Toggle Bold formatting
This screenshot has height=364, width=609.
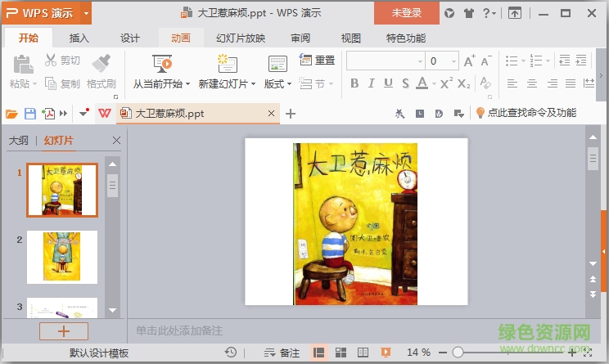tap(354, 83)
